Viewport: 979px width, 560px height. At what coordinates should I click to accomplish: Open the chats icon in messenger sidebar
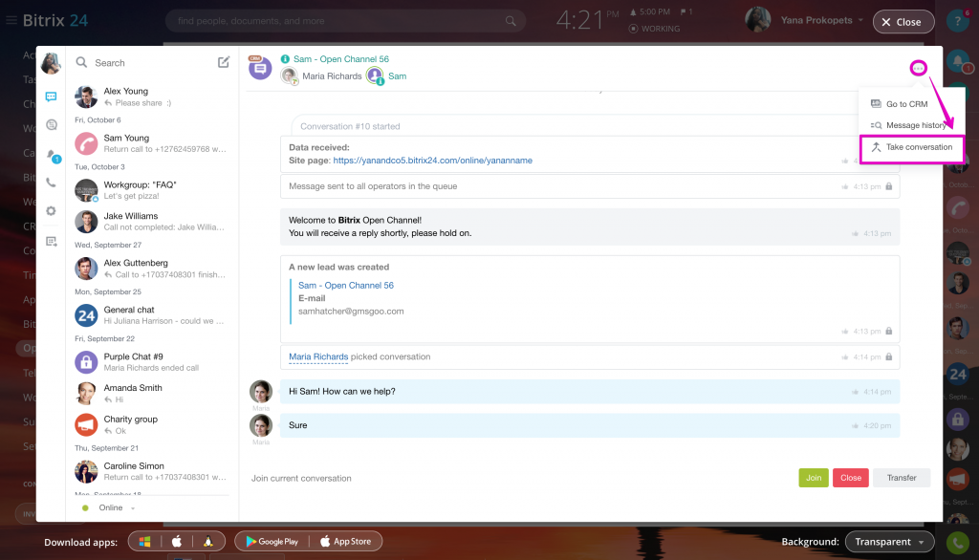tap(52, 97)
